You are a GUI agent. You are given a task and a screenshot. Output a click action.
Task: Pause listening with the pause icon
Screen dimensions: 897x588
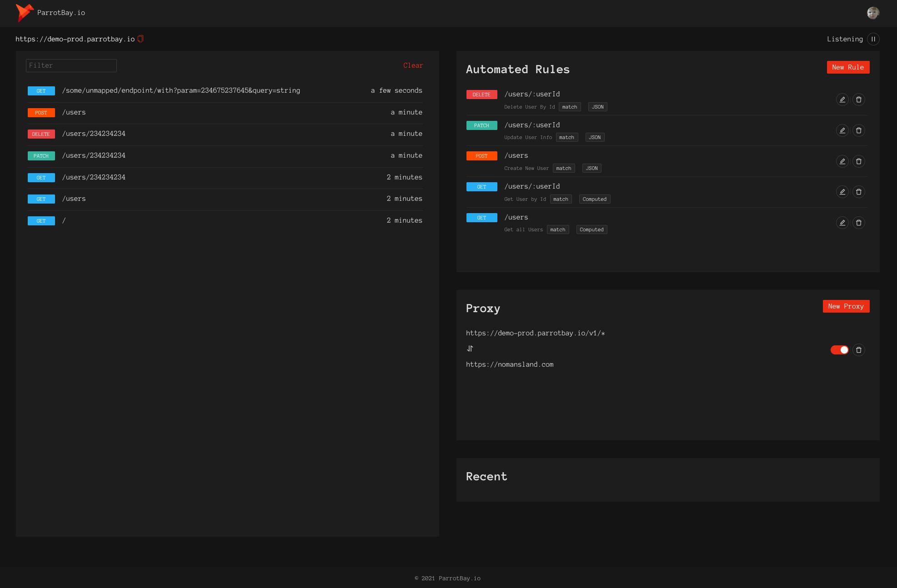(873, 39)
